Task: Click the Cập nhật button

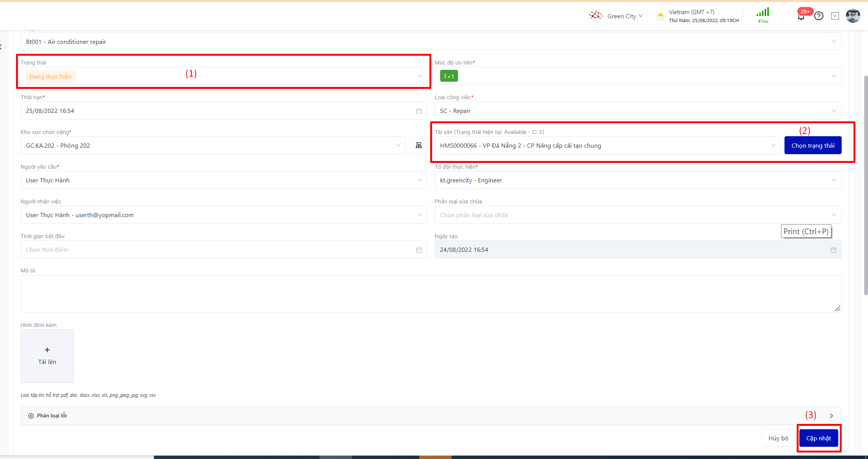Action: point(818,438)
